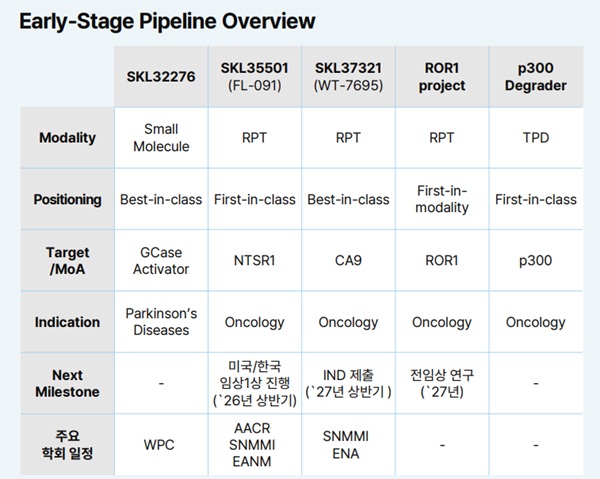Screen dimensions: 600x479
Task: Select the First-in-modality cell
Action: (442, 199)
